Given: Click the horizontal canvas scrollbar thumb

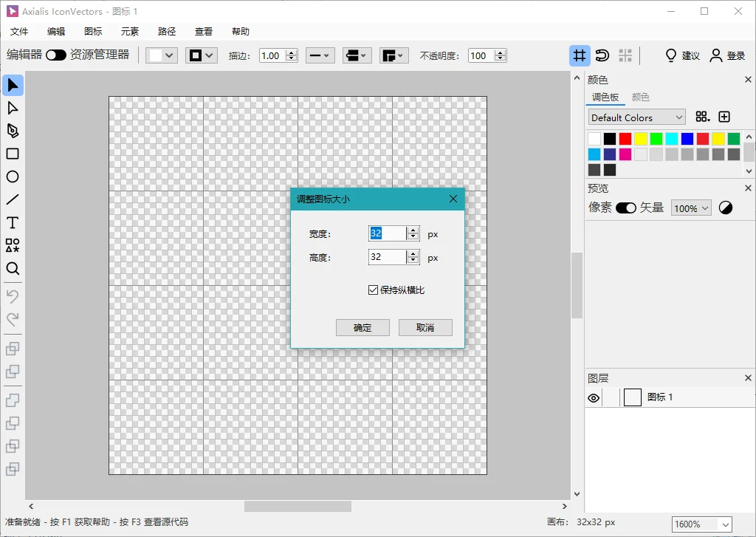Looking at the screenshot, I should [x=298, y=506].
